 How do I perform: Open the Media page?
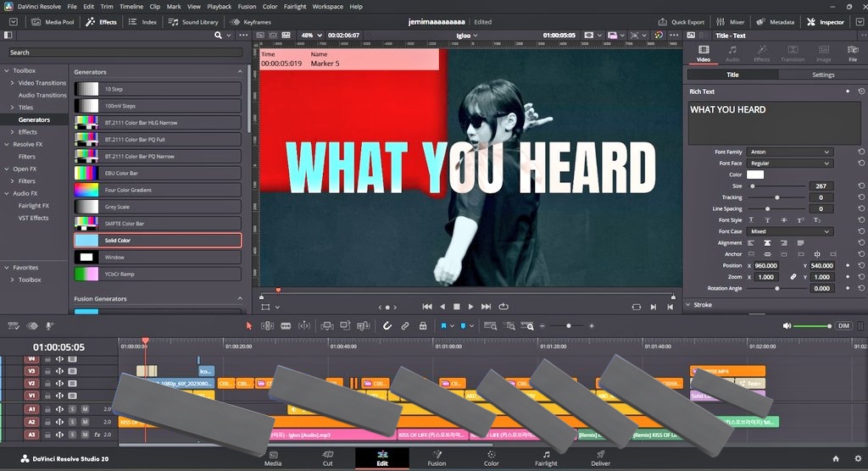(273, 458)
